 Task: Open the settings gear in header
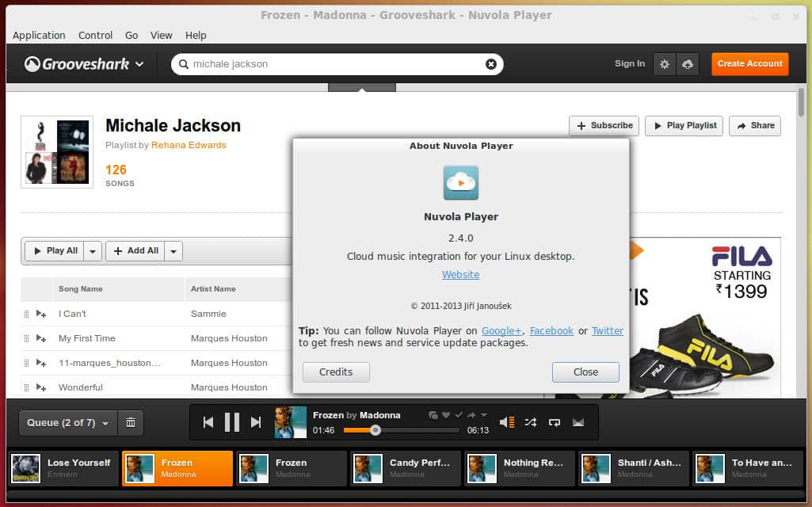[665, 64]
